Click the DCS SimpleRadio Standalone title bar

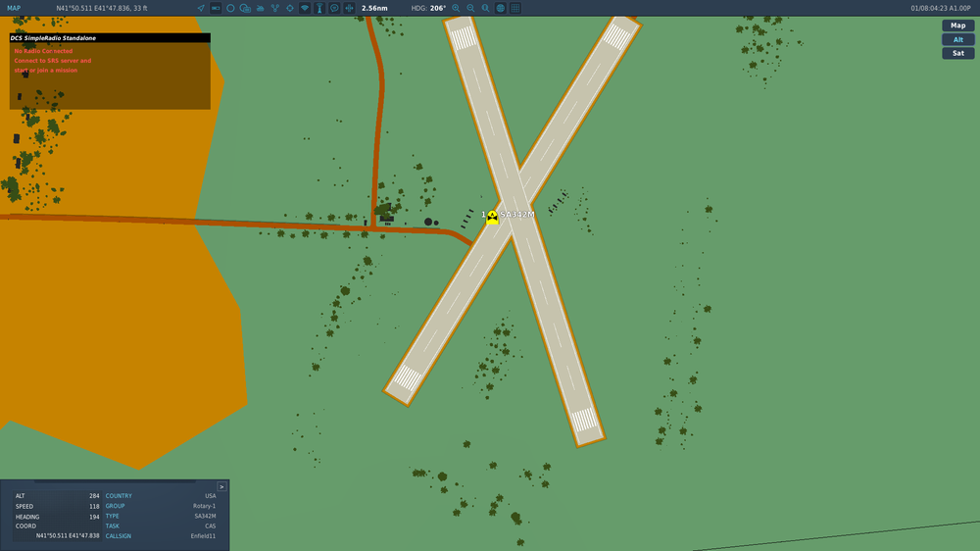pyautogui.click(x=110, y=38)
